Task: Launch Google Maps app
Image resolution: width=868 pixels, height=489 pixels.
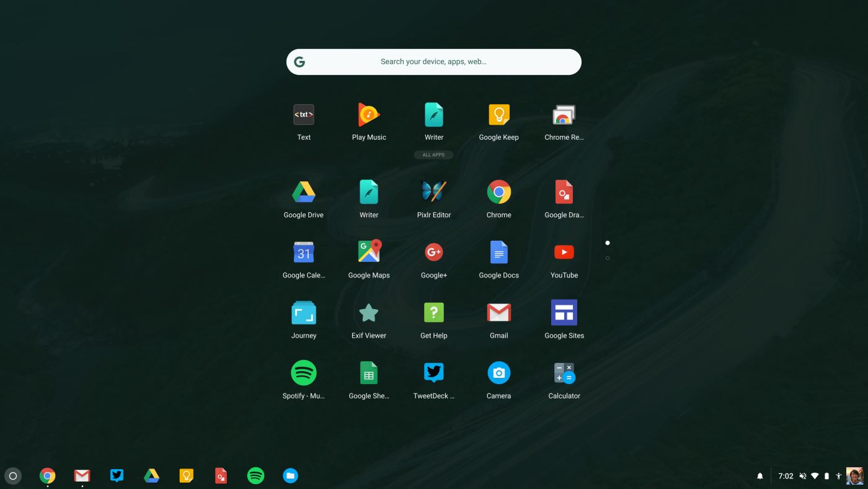Action: click(369, 251)
